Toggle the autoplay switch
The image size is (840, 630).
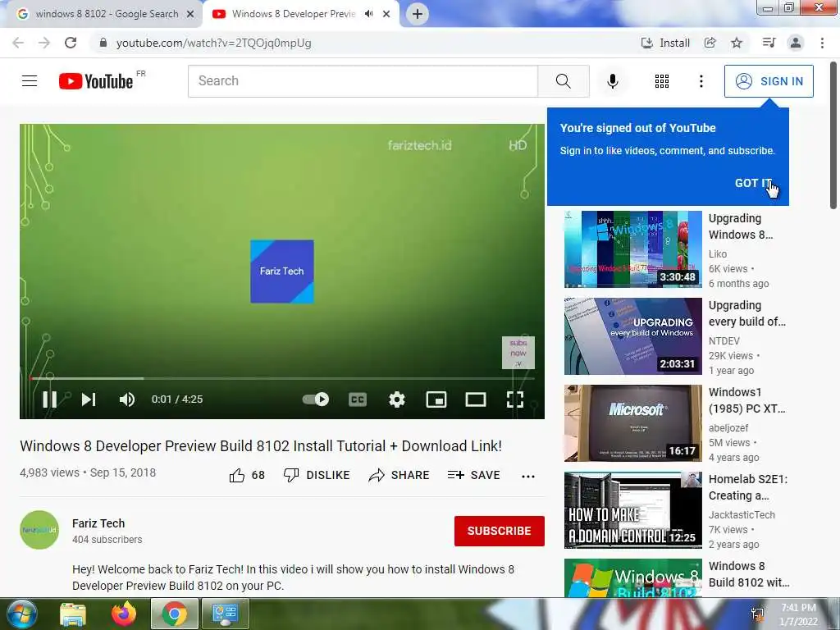point(316,399)
